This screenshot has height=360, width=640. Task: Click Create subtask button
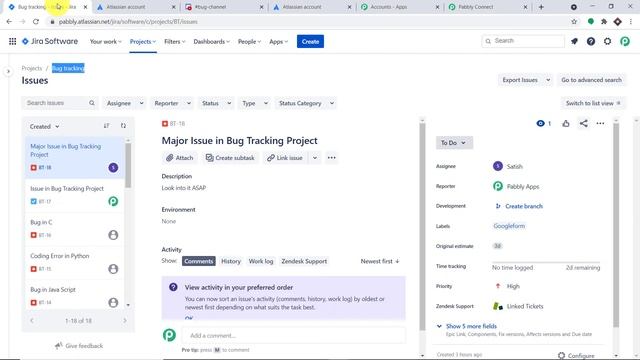[x=230, y=158]
